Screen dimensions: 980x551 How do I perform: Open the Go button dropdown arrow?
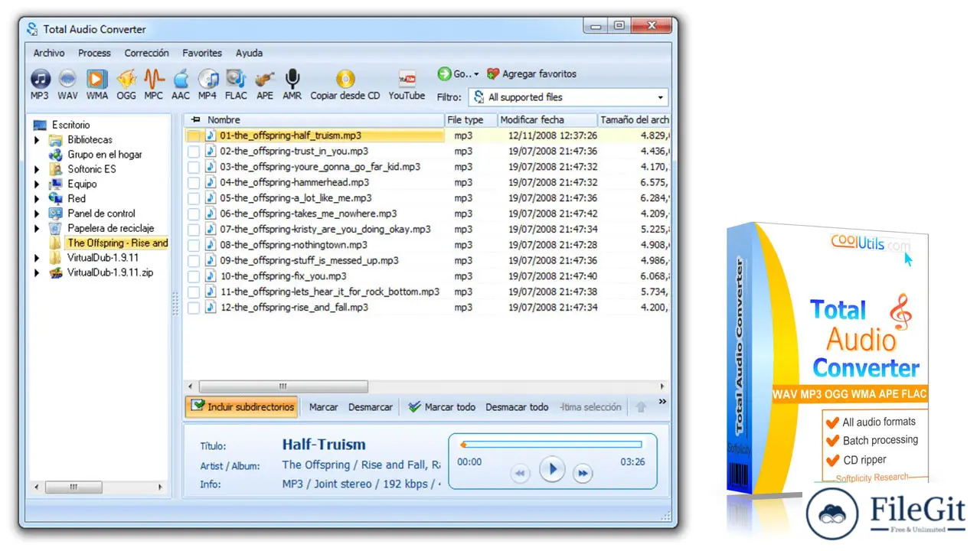476,75
